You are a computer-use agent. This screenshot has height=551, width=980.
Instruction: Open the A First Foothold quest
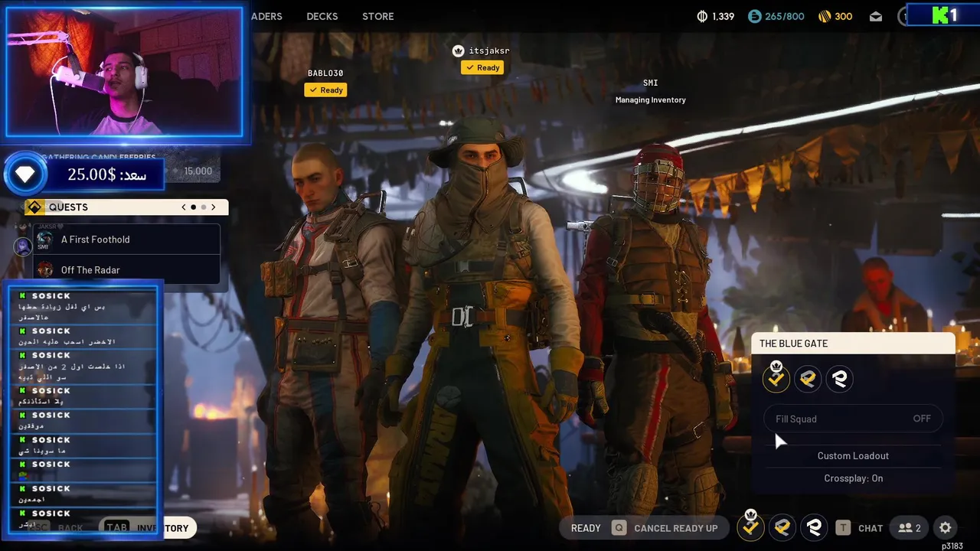pos(127,240)
